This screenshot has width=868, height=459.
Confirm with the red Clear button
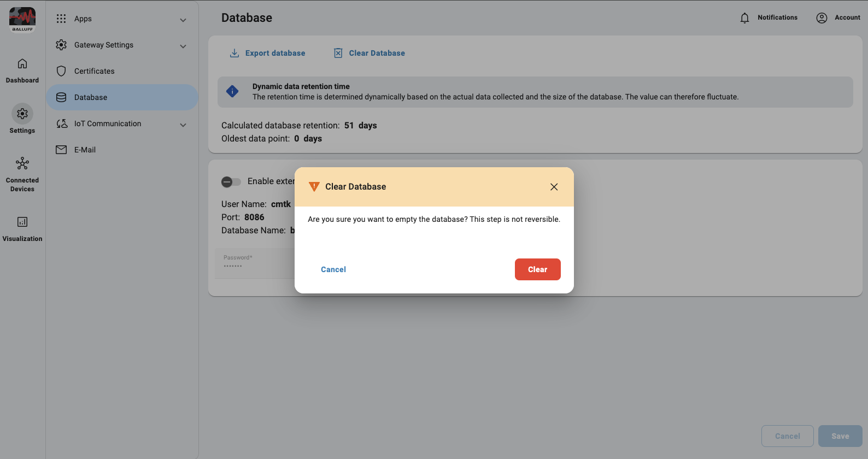click(x=537, y=269)
